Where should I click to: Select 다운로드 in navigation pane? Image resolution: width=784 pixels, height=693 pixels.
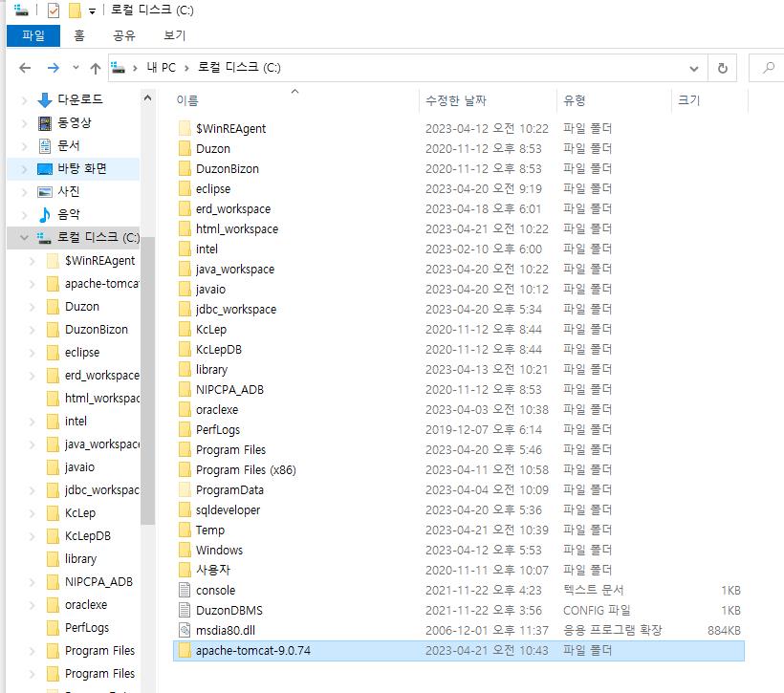(80, 99)
